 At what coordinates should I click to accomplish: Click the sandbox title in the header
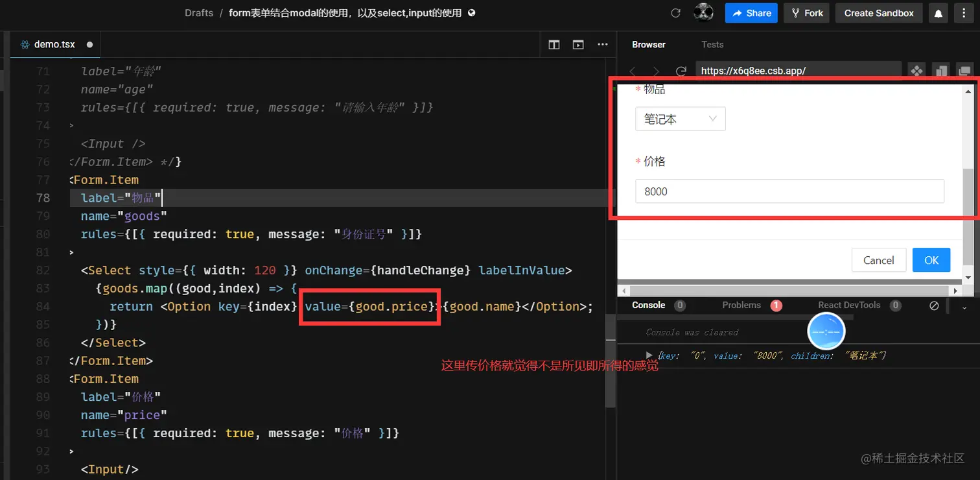click(345, 13)
